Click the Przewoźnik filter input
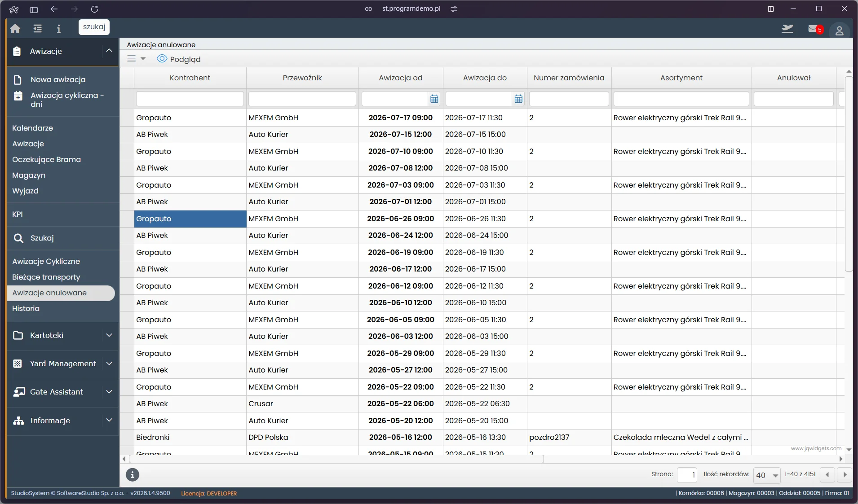Viewport: 858px width, 504px height. pyautogui.click(x=302, y=99)
